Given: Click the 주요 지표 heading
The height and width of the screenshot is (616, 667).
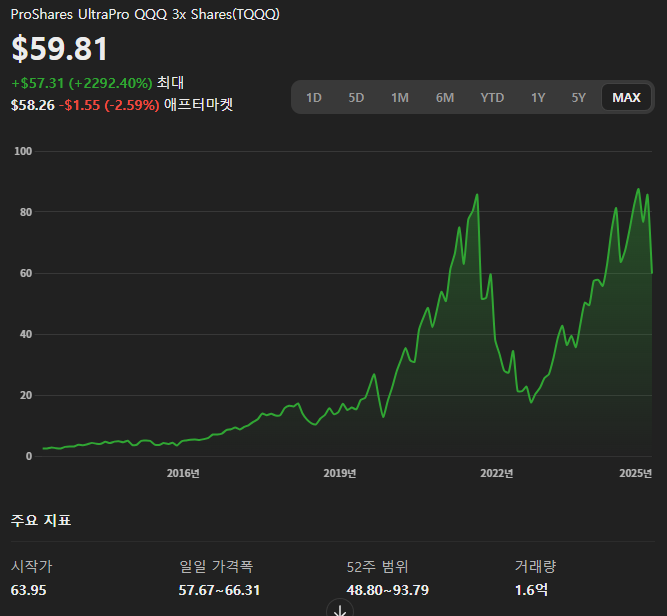Looking at the screenshot, I should (x=41, y=520).
